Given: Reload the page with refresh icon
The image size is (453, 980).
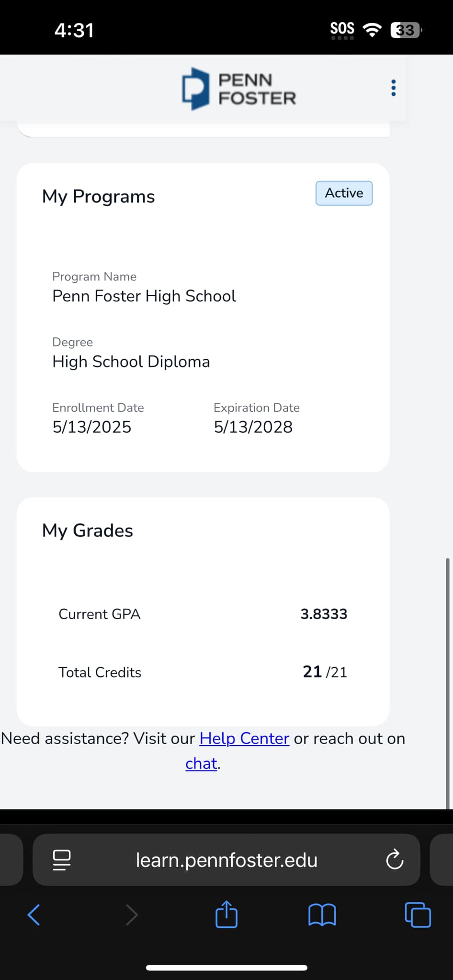Looking at the screenshot, I should pyautogui.click(x=395, y=859).
